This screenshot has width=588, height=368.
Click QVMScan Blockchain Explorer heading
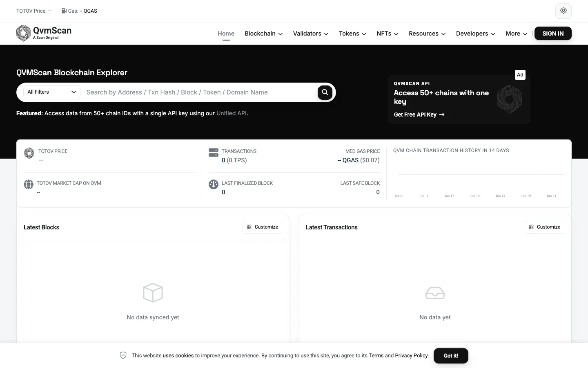[x=72, y=73]
